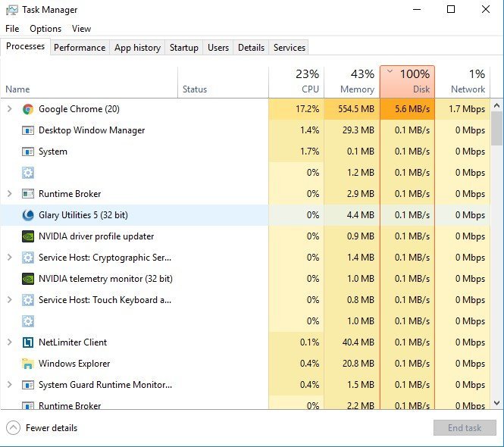Click NetLimiter's 40.4 MB memory cell
This screenshot has width=504, height=447.
[352, 342]
